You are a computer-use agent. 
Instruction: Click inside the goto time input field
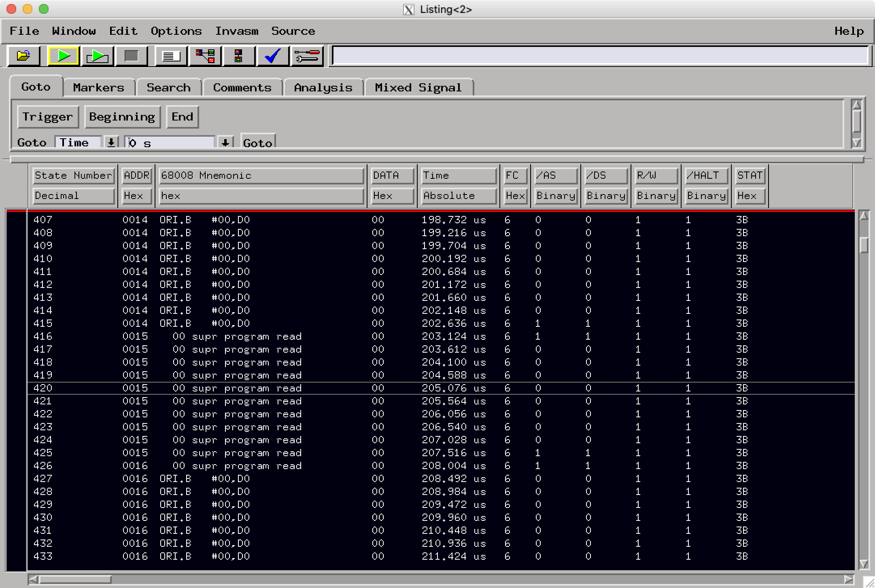coord(170,142)
